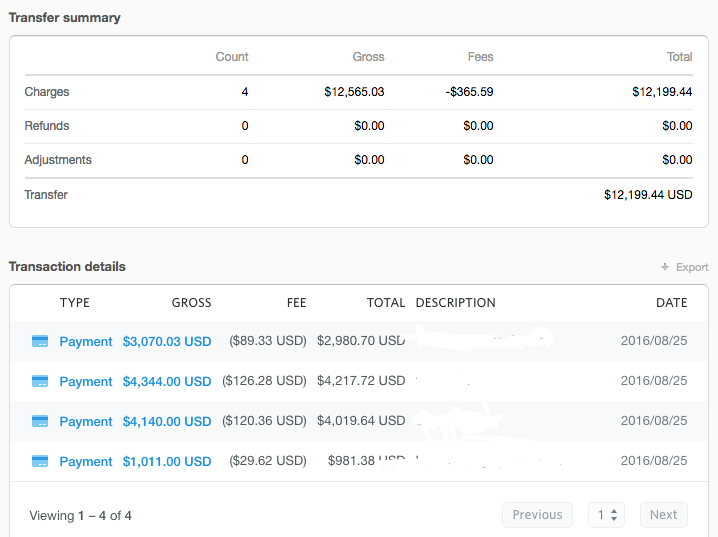Click the Charges row in Transfer summary
The width and height of the screenshot is (718, 537).
(x=47, y=92)
